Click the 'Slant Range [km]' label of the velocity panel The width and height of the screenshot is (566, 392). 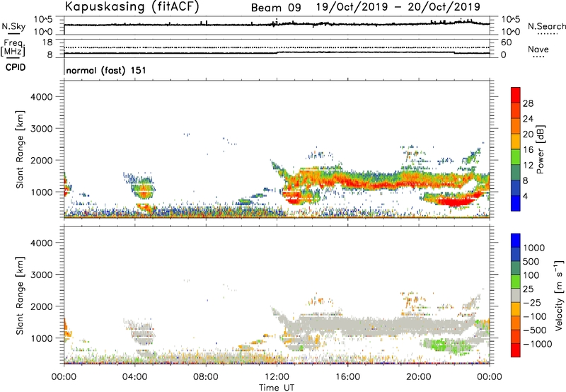pyautogui.click(x=20, y=296)
